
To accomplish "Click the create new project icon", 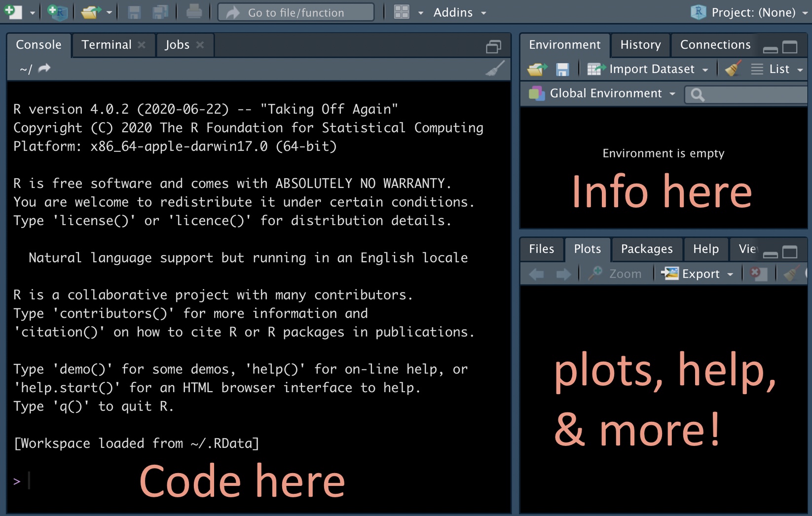I will pyautogui.click(x=58, y=12).
